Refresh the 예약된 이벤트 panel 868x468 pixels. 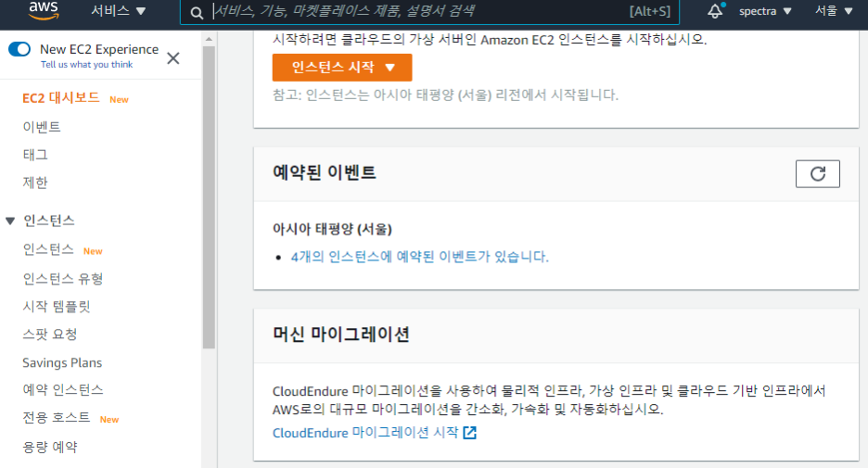coord(818,173)
